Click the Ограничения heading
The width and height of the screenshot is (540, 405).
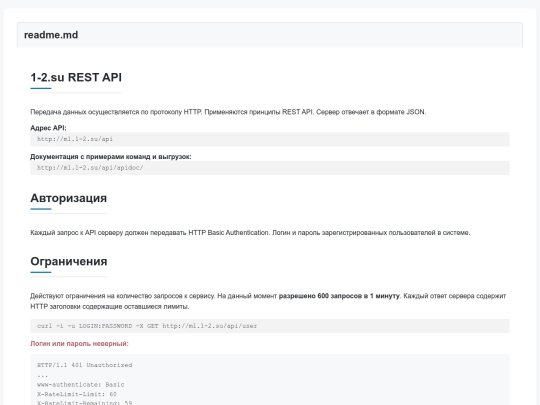(x=69, y=261)
